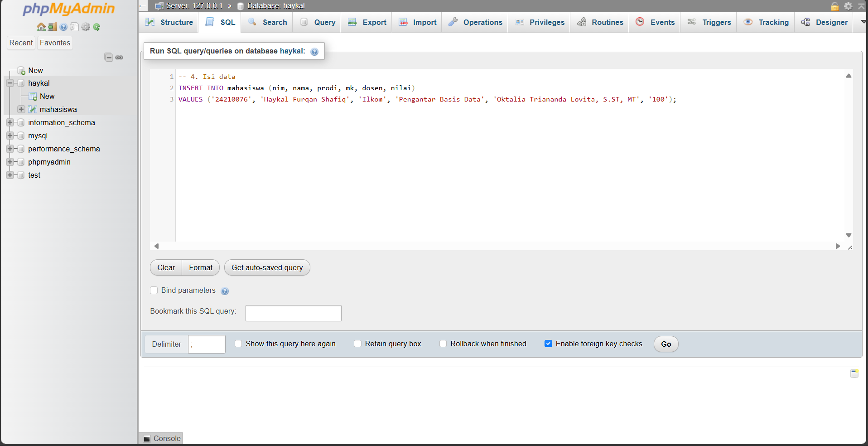Screen dimensions: 868x446
Task: Click the mahasiswa table icon
Action: pos(33,110)
